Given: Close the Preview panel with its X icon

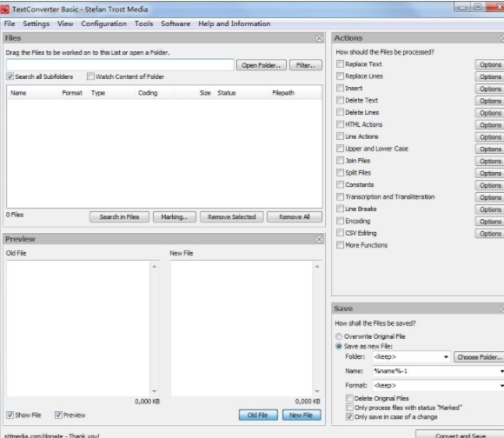Looking at the screenshot, I should (319, 239).
